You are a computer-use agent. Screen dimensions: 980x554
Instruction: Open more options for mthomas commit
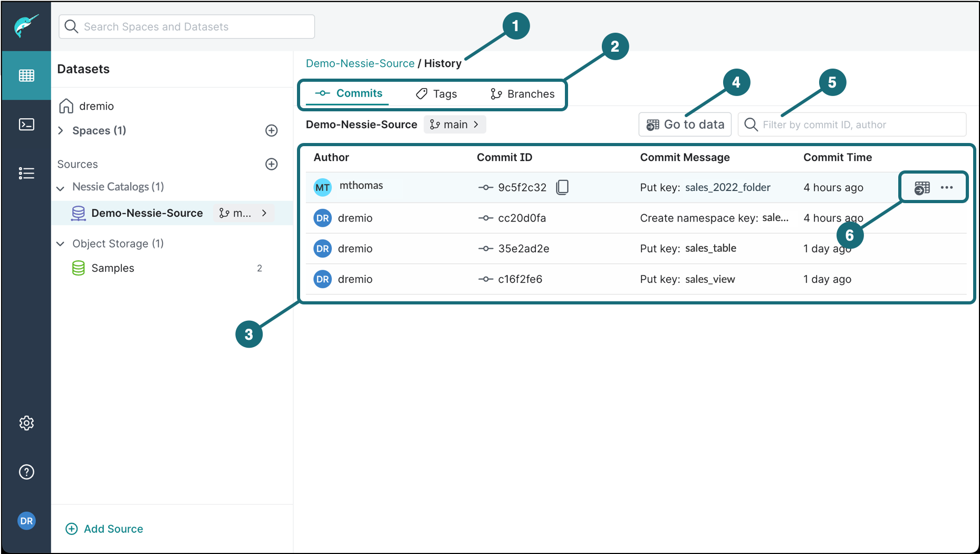(x=947, y=187)
